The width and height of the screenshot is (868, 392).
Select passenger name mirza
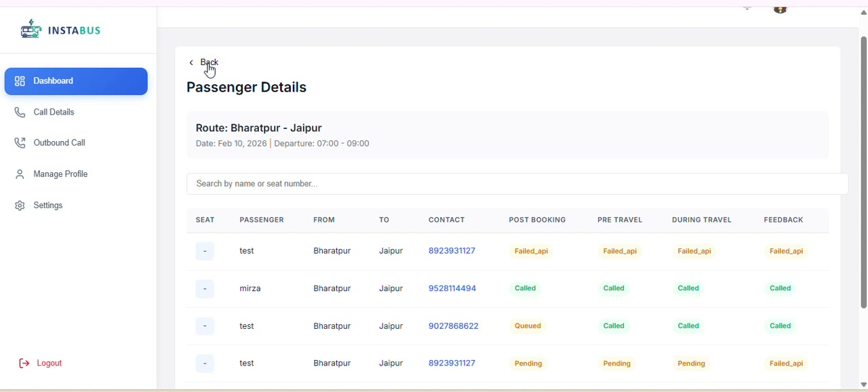250,288
